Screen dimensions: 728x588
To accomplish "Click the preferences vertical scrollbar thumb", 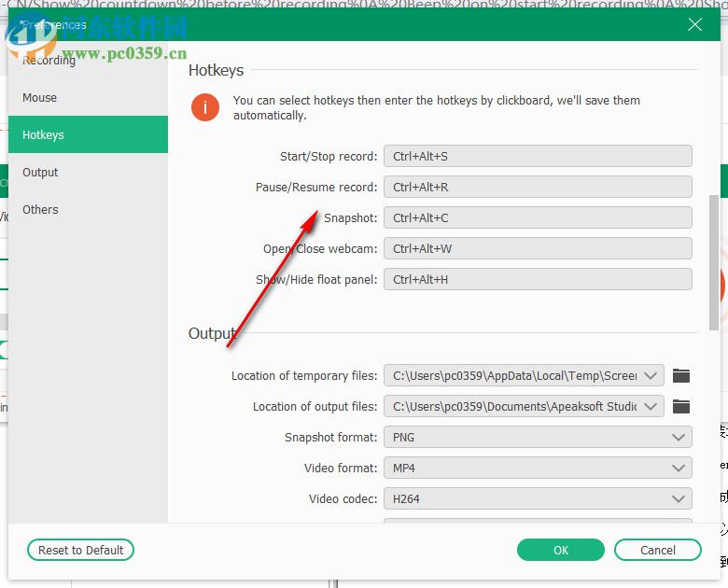I will [x=714, y=262].
